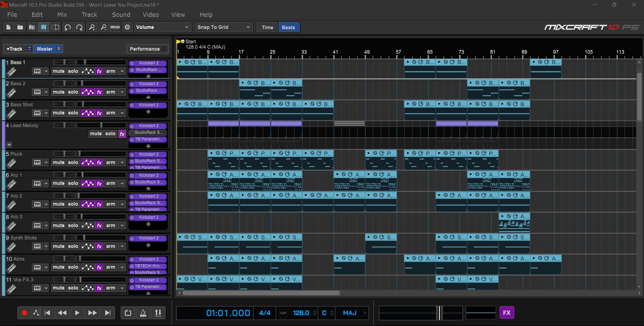Click the redo arrow icon
Image resolution: width=644 pixels, height=326 pixels.
[x=80, y=27]
